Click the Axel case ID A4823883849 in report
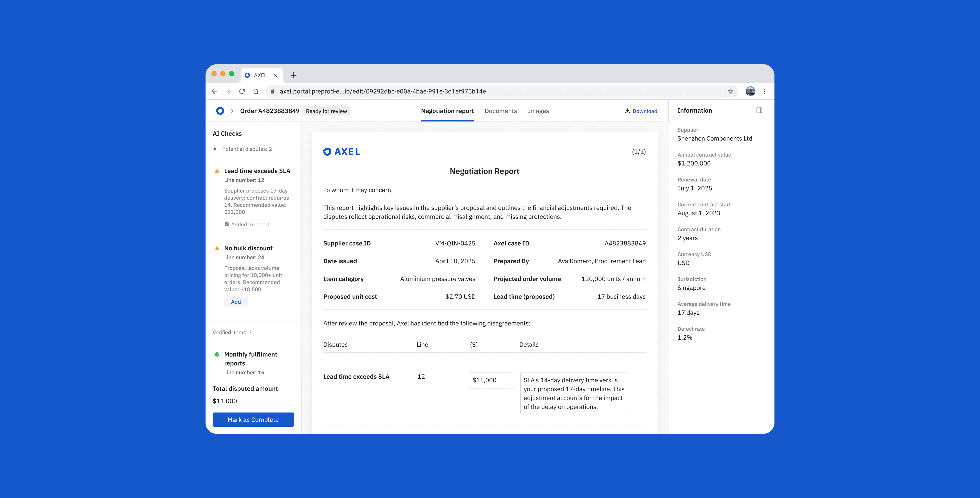Screen dimensions: 980x498 tap(625, 244)
